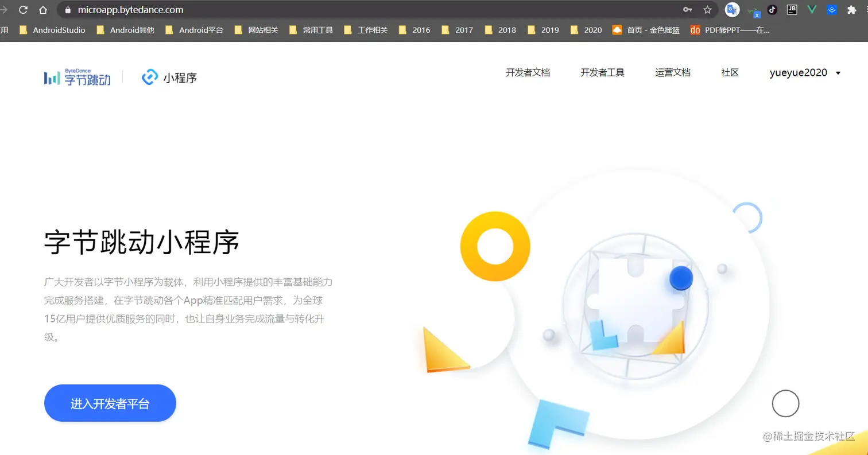Image resolution: width=868 pixels, height=455 pixels.
Task: Open the 工作相关 bookmark folder
Action: 366,30
